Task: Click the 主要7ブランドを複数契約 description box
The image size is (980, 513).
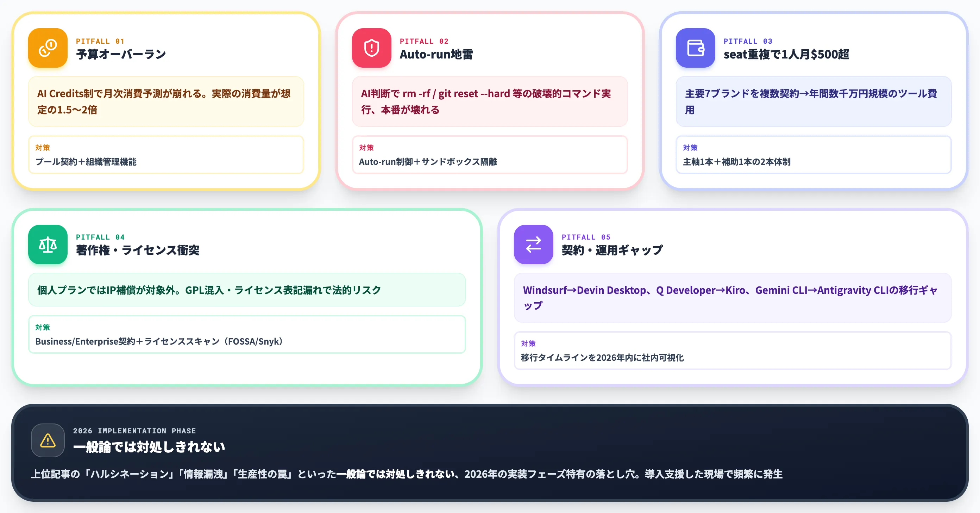Action: point(813,102)
